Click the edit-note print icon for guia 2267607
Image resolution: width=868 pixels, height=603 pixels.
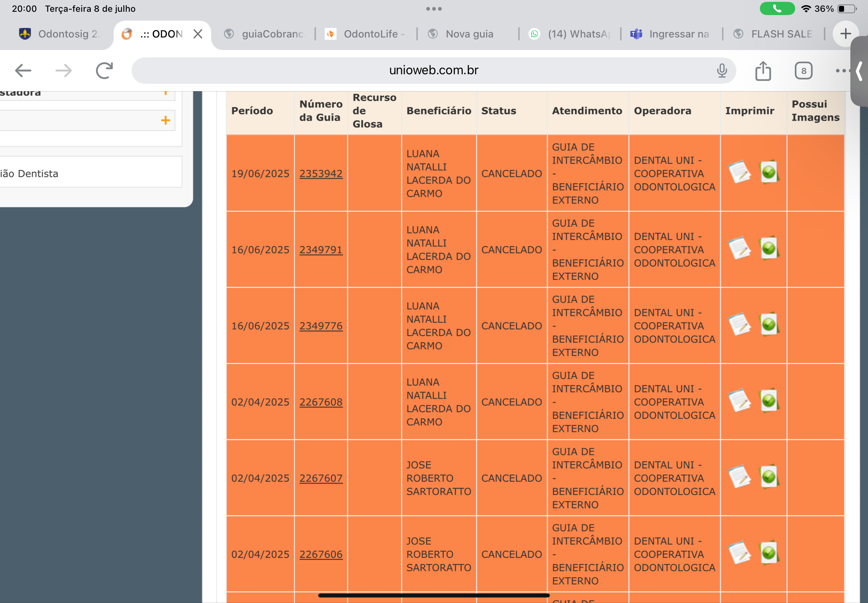point(739,477)
